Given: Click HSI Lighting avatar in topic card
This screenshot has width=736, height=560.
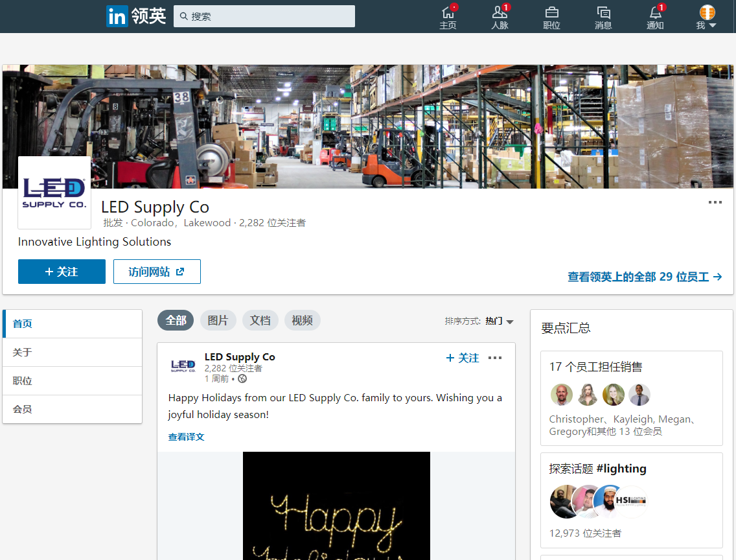Looking at the screenshot, I should [x=630, y=501].
